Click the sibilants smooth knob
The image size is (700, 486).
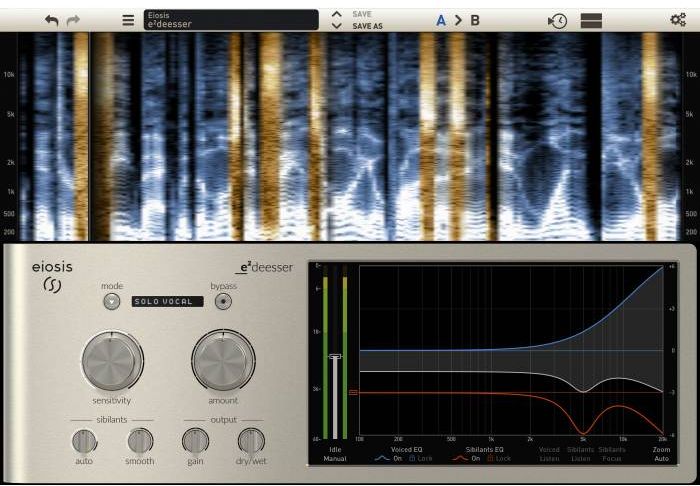140,441
